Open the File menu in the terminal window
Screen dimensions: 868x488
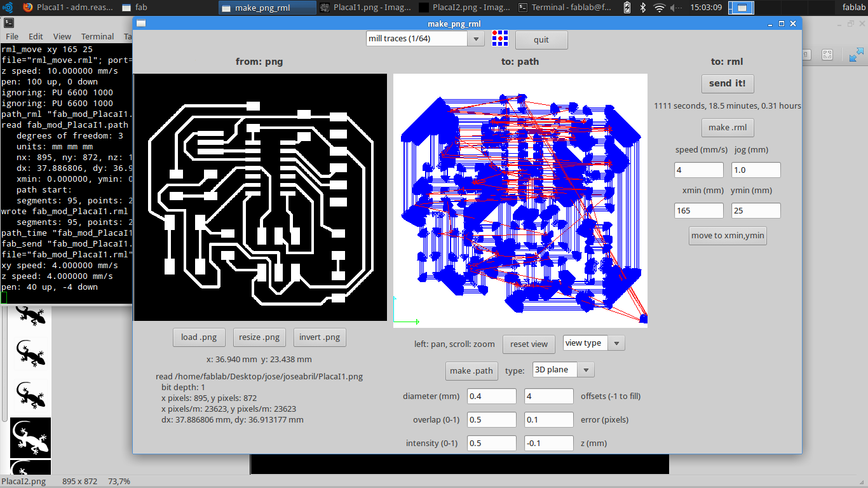12,36
